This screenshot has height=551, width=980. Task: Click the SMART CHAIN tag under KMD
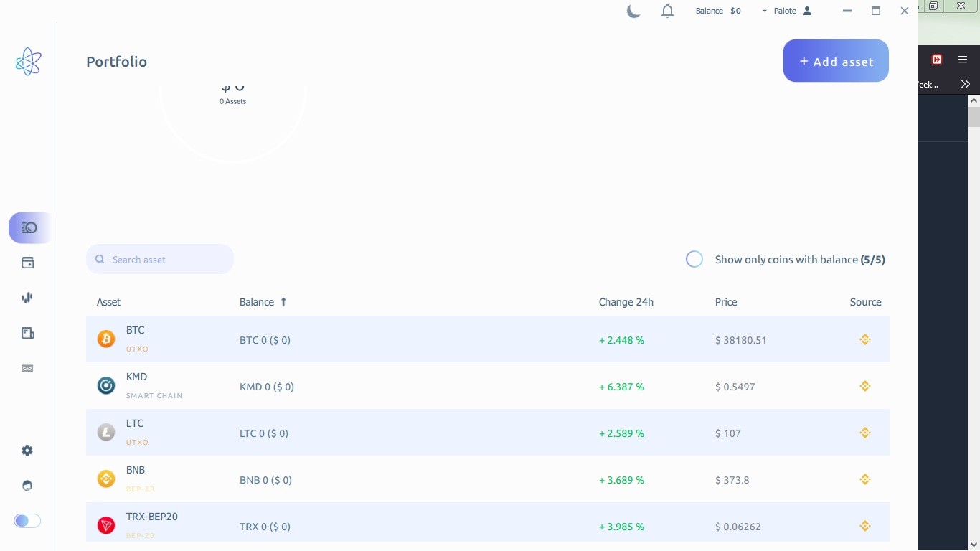(154, 395)
